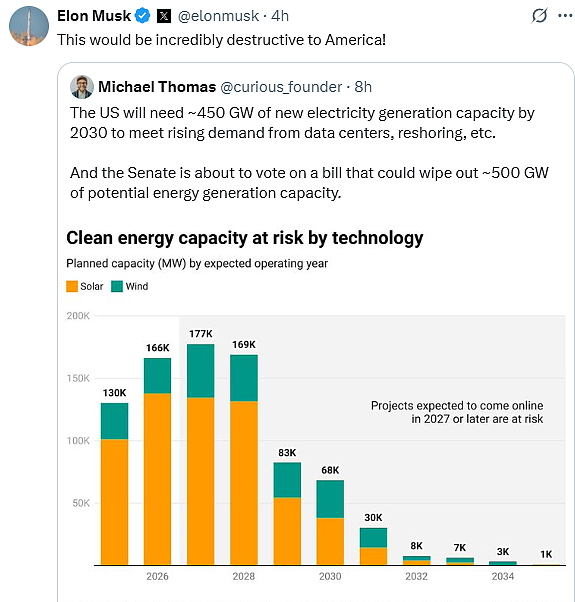Click the blue verified checkmark badge
Viewport: 575px width, 602px height.
(143, 16)
